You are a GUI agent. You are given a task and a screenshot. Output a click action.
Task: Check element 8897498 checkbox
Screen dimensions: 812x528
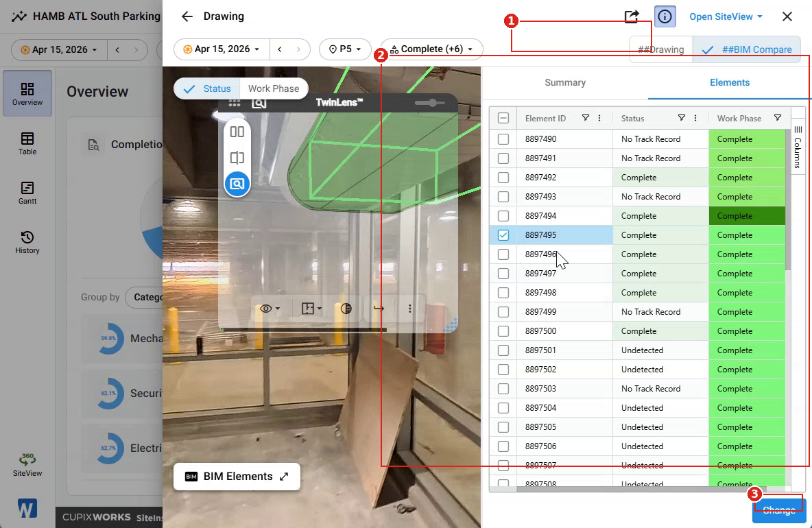coord(503,293)
